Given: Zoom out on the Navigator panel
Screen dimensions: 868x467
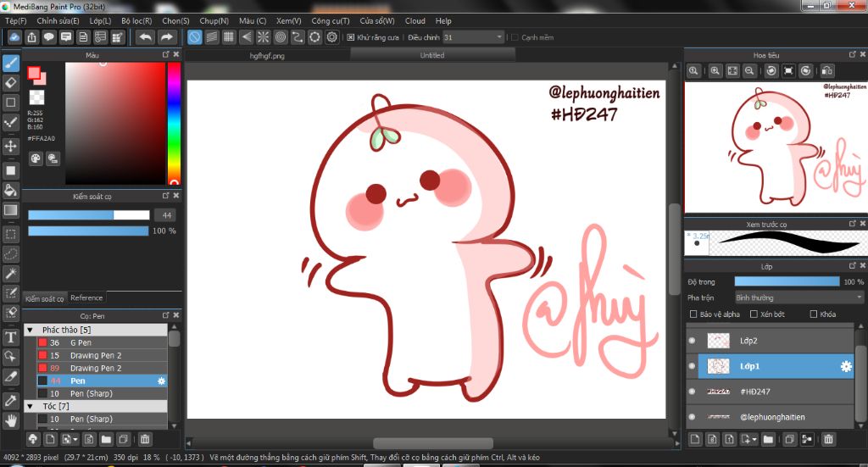Looking at the screenshot, I should pyautogui.click(x=749, y=71).
